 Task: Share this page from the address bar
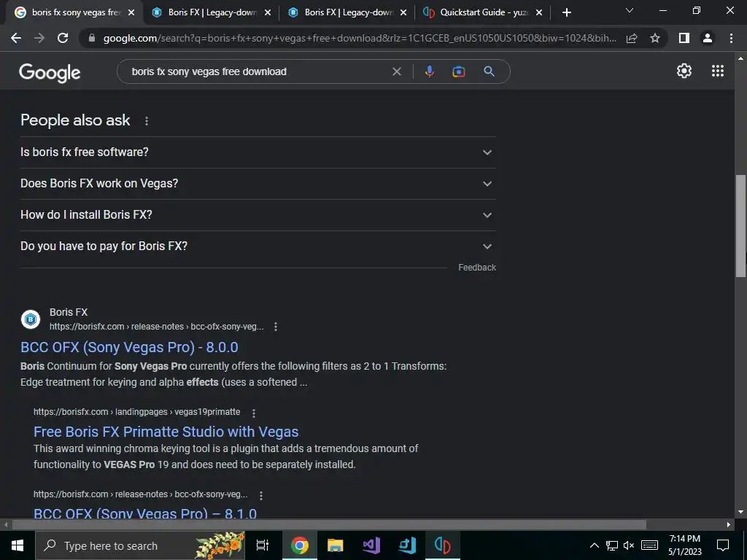632,38
